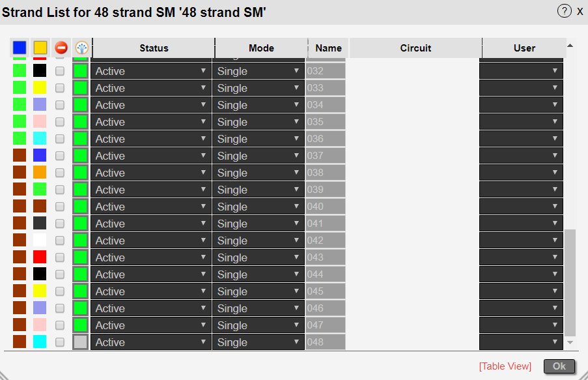Open the Status dropdown for strand 037
The width and height of the screenshot is (588, 380).
tap(151, 156)
